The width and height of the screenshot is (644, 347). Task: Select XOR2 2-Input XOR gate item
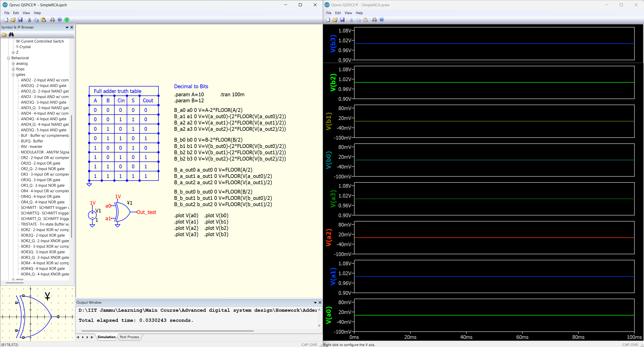(x=45, y=230)
